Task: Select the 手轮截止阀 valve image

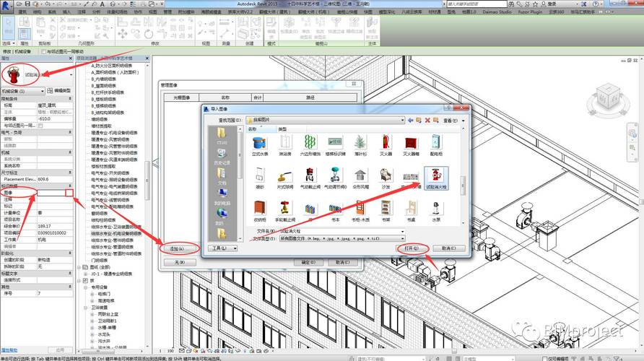Action: pos(284,211)
